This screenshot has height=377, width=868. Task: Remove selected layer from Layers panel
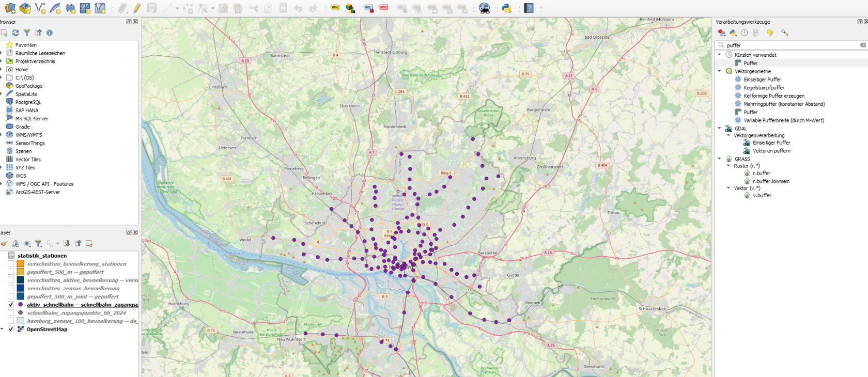(89, 243)
